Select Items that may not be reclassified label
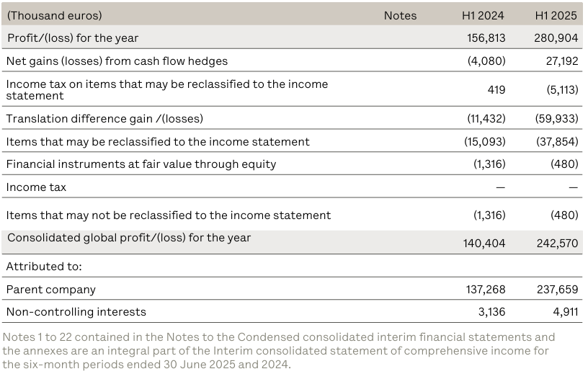The width and height of the screenshot is (588, 374). tap(168, 215)
